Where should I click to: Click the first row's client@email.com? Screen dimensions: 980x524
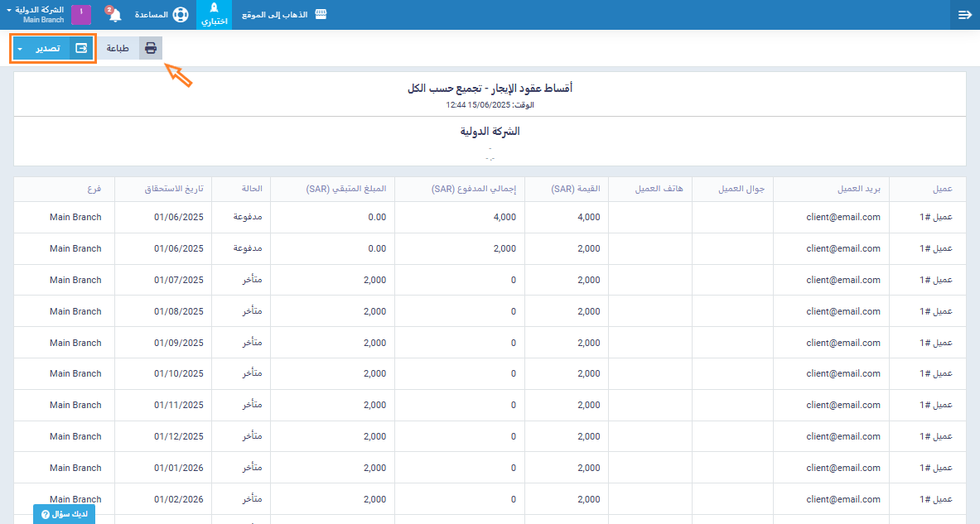click(842, 217)
